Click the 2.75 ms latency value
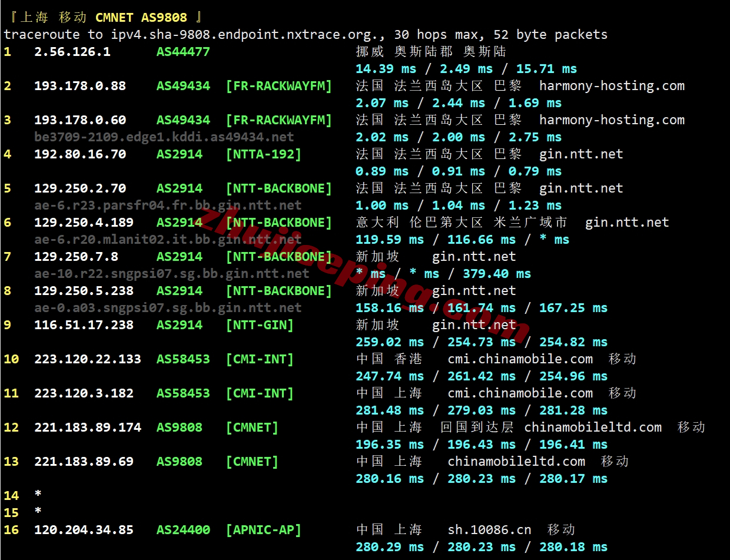Viewport: 730px width, 560px height. point(535,137)
